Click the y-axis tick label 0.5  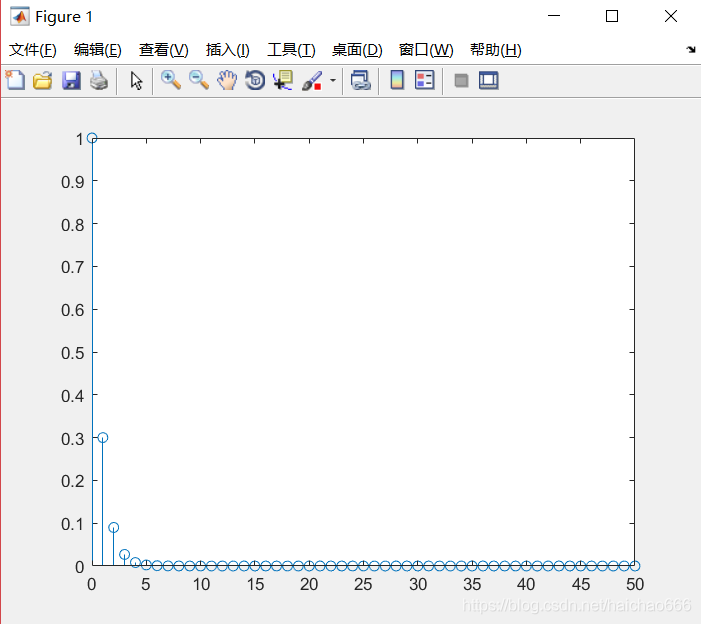point(72,353)
